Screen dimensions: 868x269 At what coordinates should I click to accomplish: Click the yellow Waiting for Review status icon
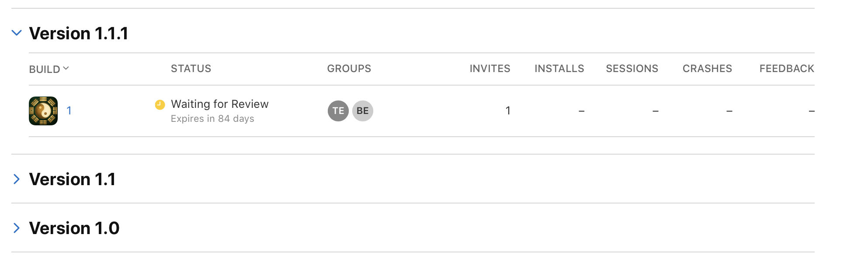point(160,104)
